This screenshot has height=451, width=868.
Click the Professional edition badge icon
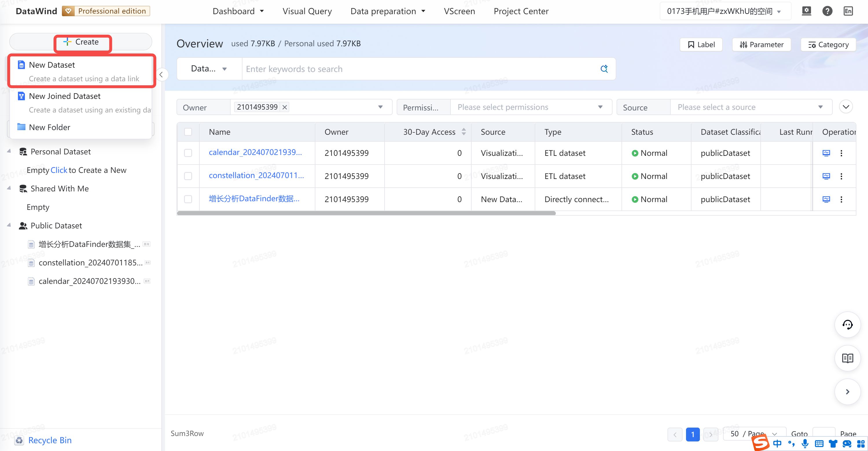pos(68,11)
